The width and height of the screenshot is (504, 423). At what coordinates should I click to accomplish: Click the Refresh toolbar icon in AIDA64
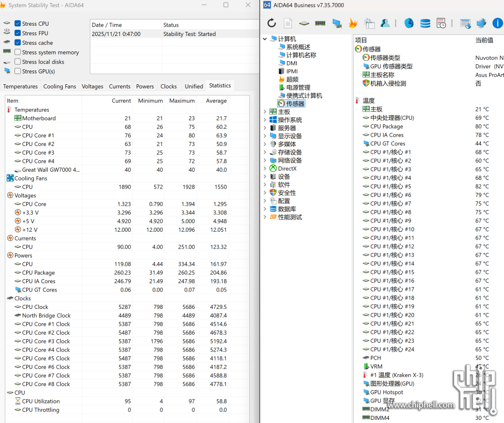pyautogui.click(x=272, y=23)
